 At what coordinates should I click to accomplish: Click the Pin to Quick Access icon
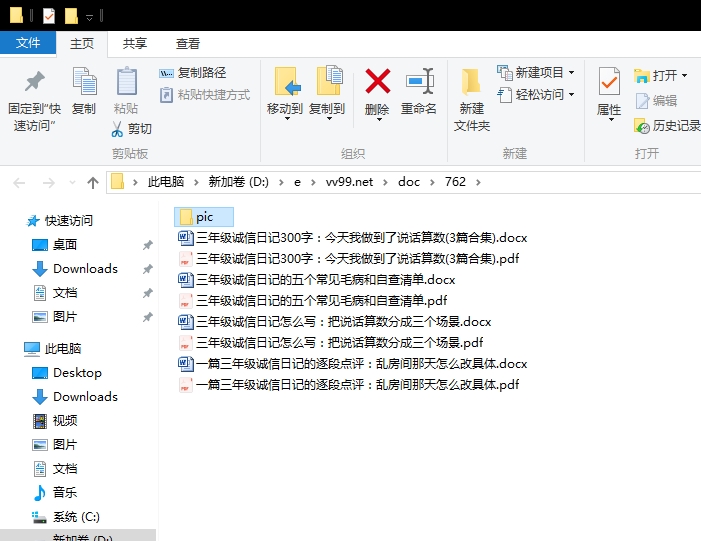34,81
